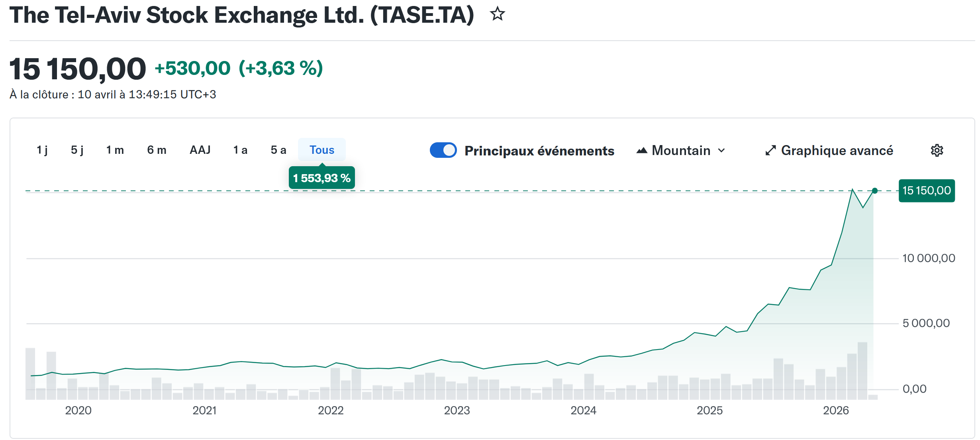Choose the AAJ year-to-date range
The image size is (980, 440).
point(200,150)
